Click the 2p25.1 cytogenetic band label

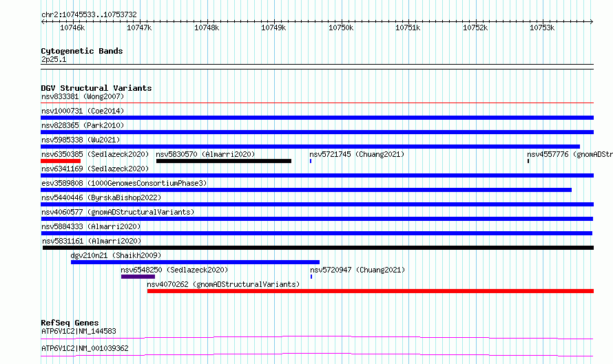click(x=54, y=59)
